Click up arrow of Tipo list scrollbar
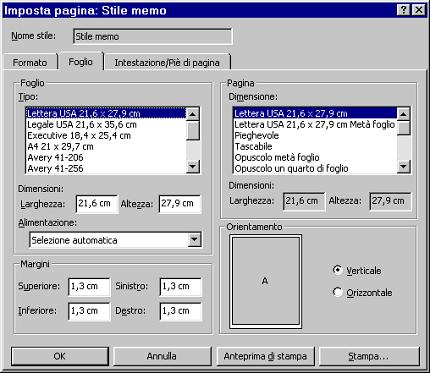Viewport: 430px width, 373px height. point(193,114)
